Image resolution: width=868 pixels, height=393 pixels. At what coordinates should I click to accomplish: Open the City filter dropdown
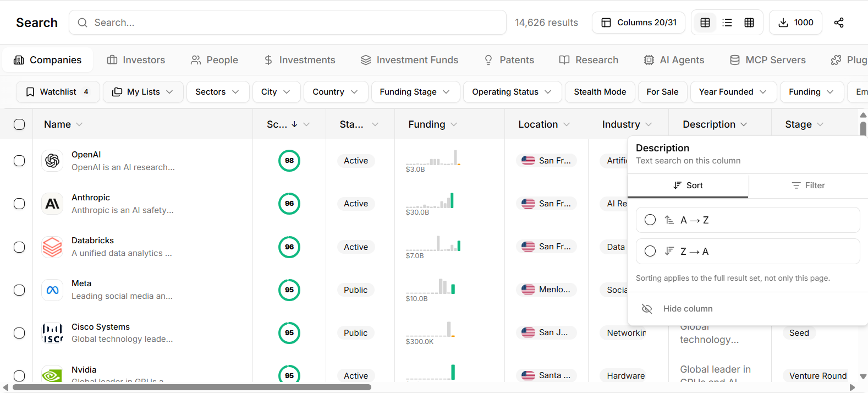(x=277, y=92)
